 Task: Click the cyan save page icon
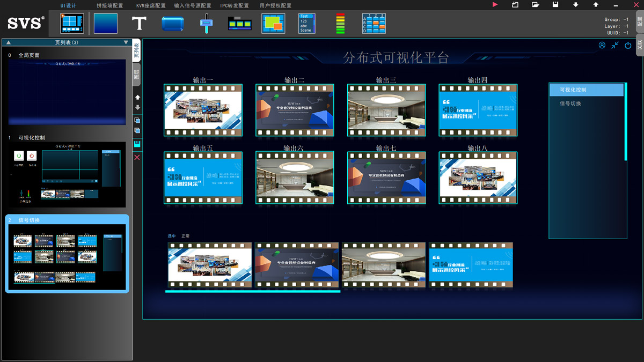click(137, 144)
